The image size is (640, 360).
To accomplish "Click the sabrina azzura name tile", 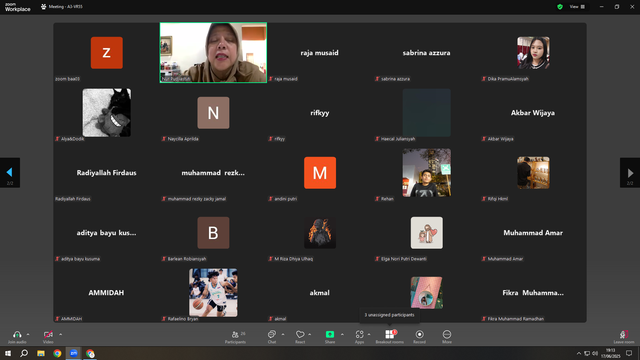I will click(x=427, y=53).
